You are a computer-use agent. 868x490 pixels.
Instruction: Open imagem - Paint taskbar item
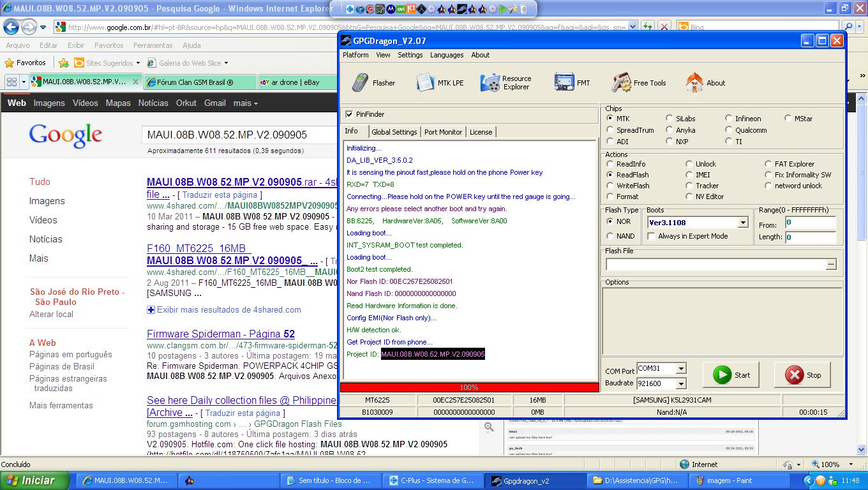(738, 480)
